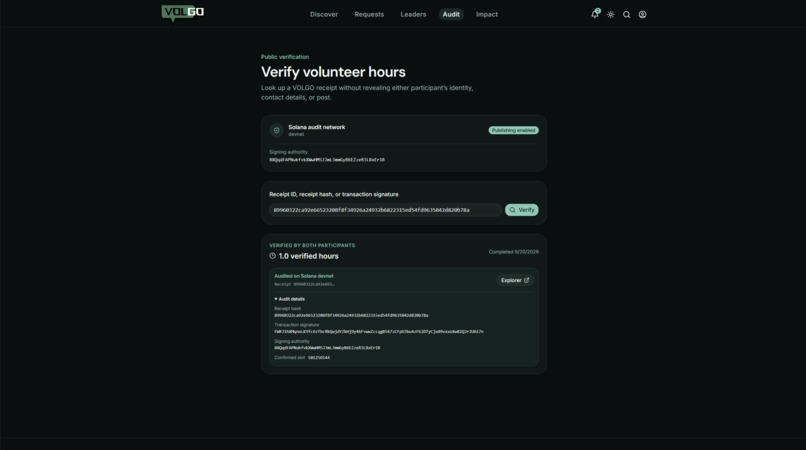This screenshot has height=450, width=806.
Task: Click "VERIFIED BY BOTH PARTICIPANTS" label
Action: pos(312,245)
